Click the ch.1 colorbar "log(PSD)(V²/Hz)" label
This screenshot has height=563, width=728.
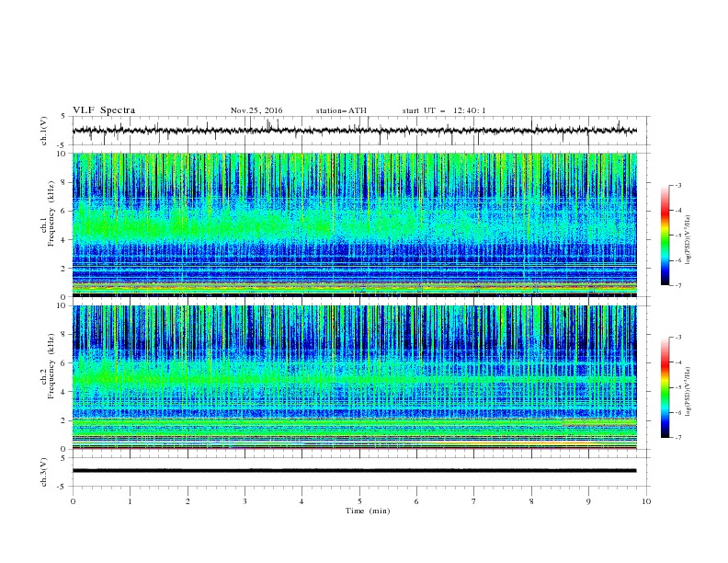pos(688,240)
